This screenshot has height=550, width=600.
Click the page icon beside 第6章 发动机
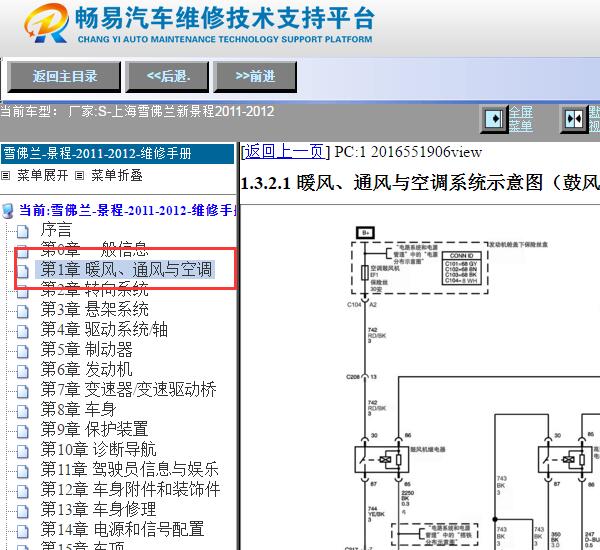(x=23, y=370)
